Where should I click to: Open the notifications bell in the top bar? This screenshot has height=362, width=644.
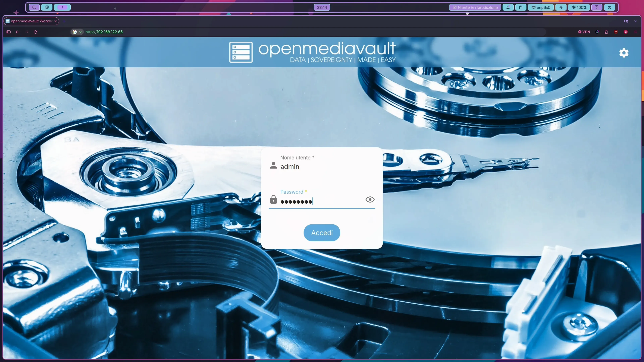[x=508, y=7]
